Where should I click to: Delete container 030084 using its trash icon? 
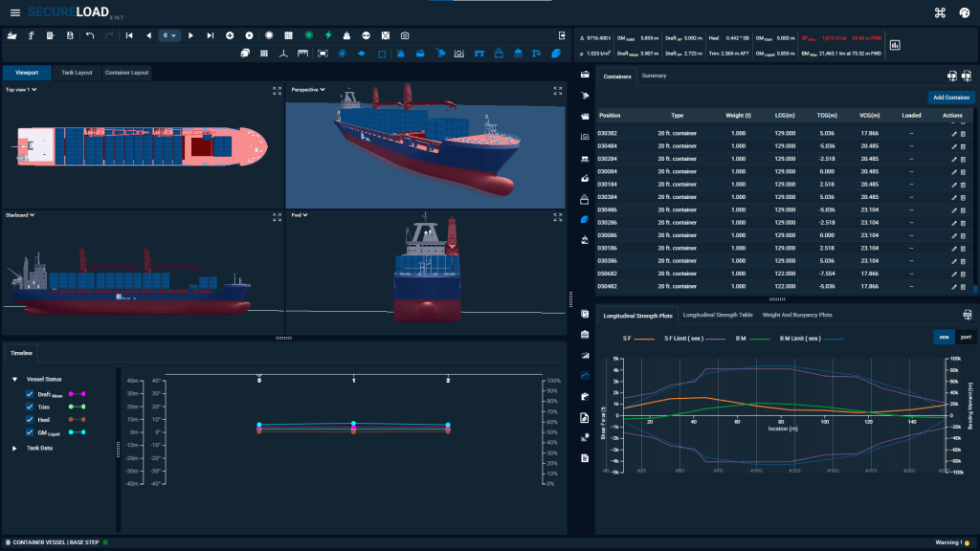[x=963, y=171]
